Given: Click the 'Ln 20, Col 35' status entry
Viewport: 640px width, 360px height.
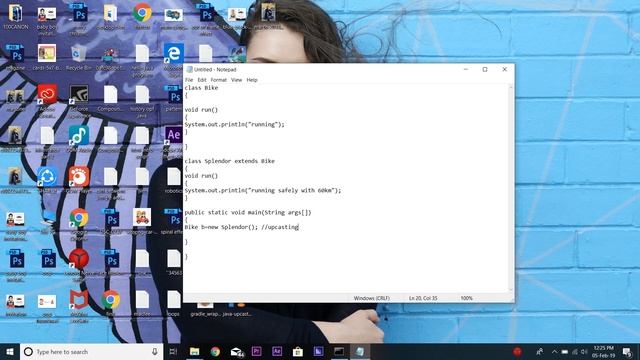Looking at the screenshot, I should coord(423,298).
